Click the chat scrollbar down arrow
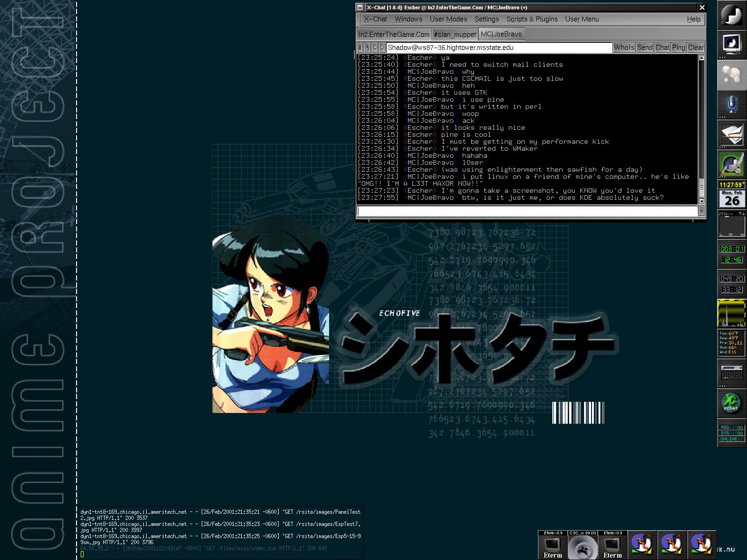This screenshot has height=560, width=747. [x=701, y=201]
